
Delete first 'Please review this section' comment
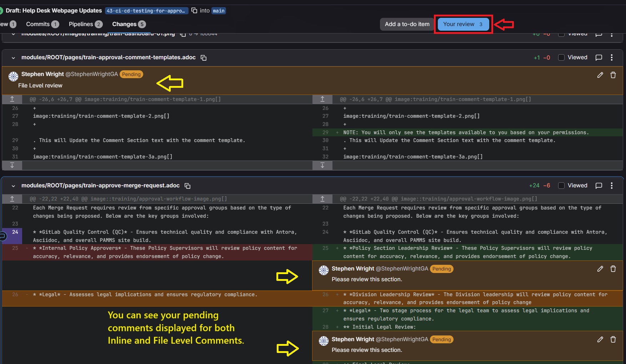click(x=613, y=269)
